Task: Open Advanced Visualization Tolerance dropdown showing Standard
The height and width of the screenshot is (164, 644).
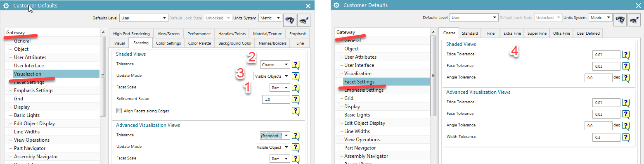Action: point(275,135)
